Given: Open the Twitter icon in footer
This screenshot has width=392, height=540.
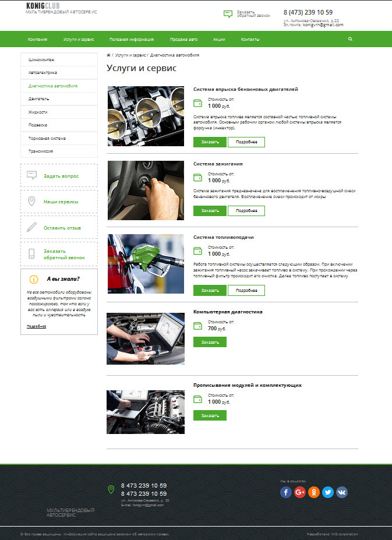Looking at the screenshot, I should 327,492.
